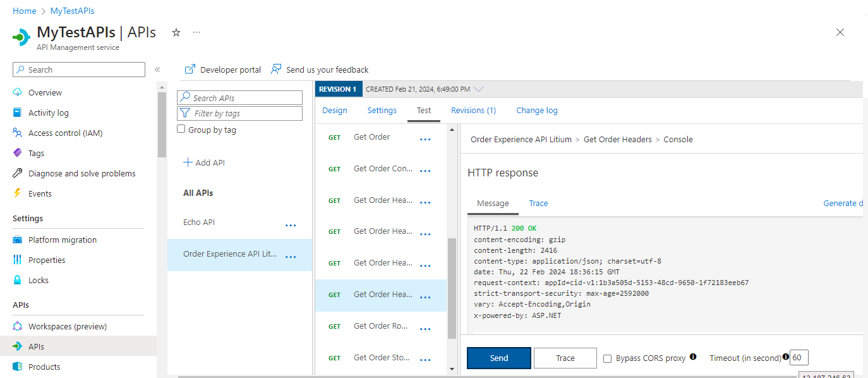
Task: Click Order Experience API Litium in console breadcrumb
Action: (x=521, y=139)
